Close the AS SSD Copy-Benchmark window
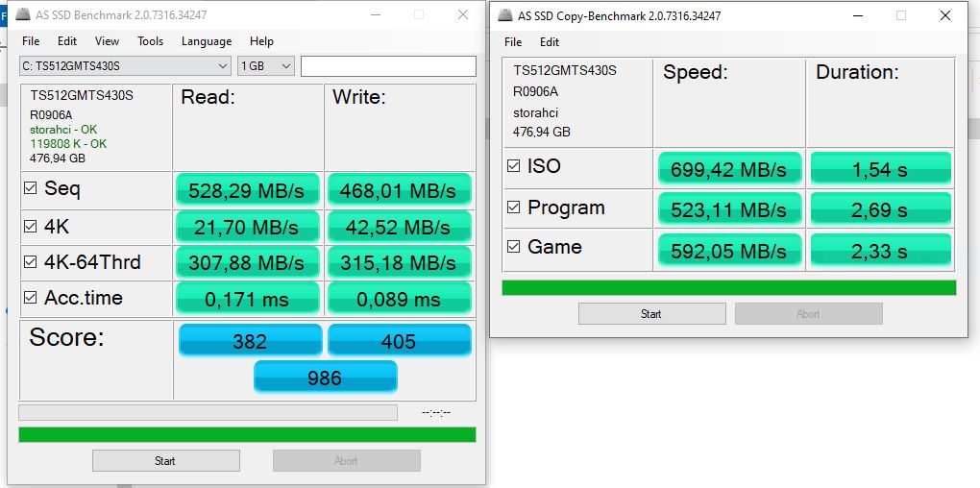The image size is (980, 488). click(945, 15)
